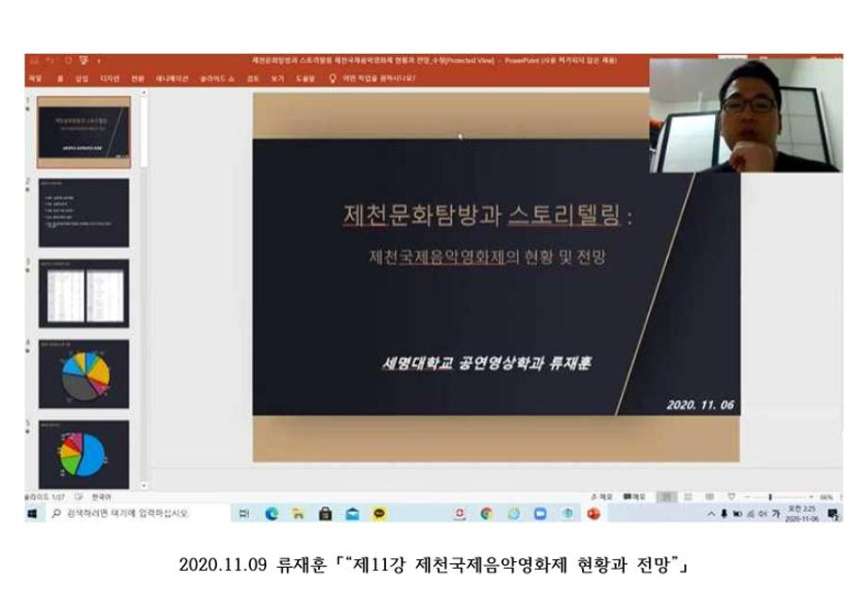This screenshot has width=868, height=614.
Task: Click the down arrow of slide panel scrollbar
Action: tap(144, 486)
